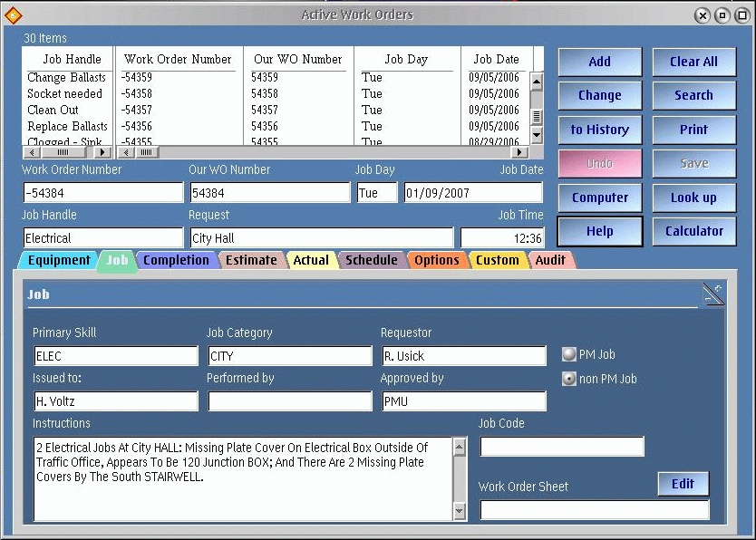Screen dimensions: 756x540
Task: Click the Job Time field showing 12:36
Action: coord(502,238)
